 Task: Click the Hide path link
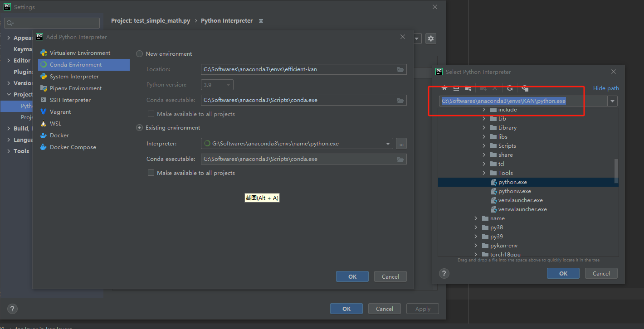(x=606, y=88)
